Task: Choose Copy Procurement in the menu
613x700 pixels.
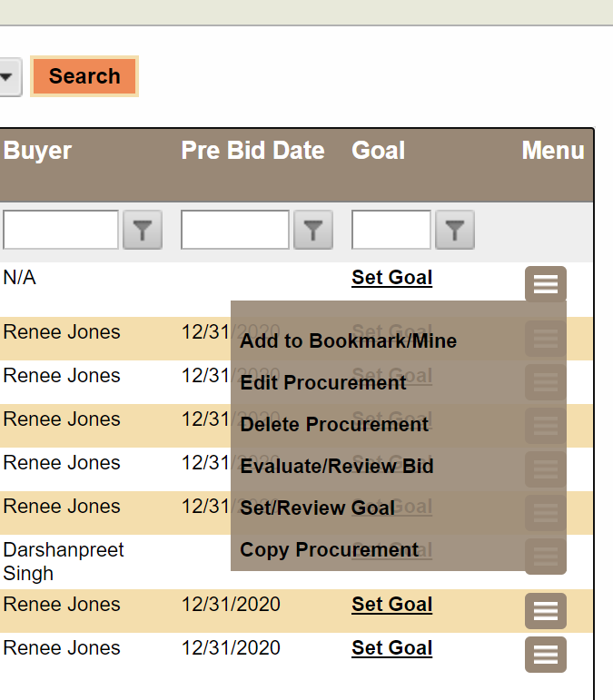Action: pyautogui.click(x=329, y=550)
